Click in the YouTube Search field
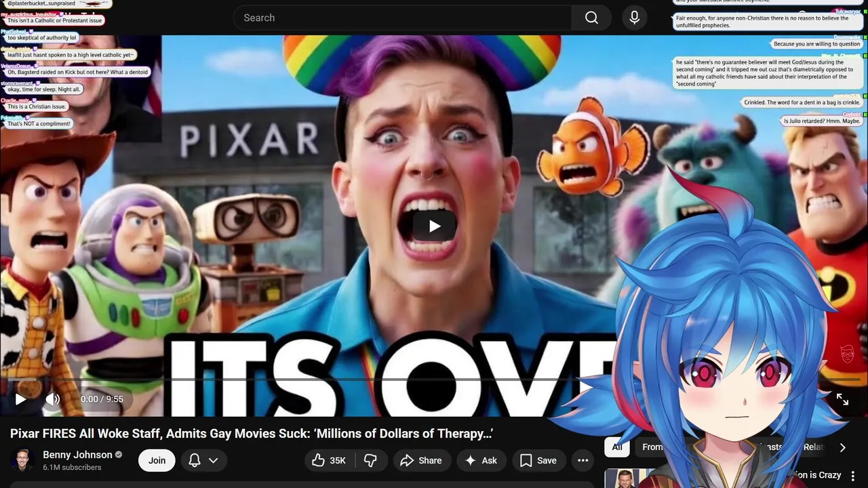 point(403,18)
